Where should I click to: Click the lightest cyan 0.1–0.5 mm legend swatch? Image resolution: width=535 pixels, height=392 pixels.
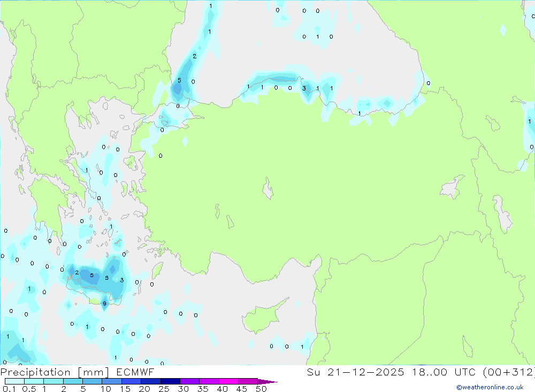(14, 381)
